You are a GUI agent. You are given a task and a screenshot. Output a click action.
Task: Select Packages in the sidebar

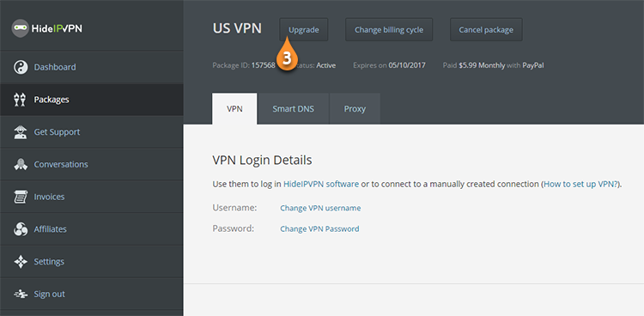(x=92, y=100)
